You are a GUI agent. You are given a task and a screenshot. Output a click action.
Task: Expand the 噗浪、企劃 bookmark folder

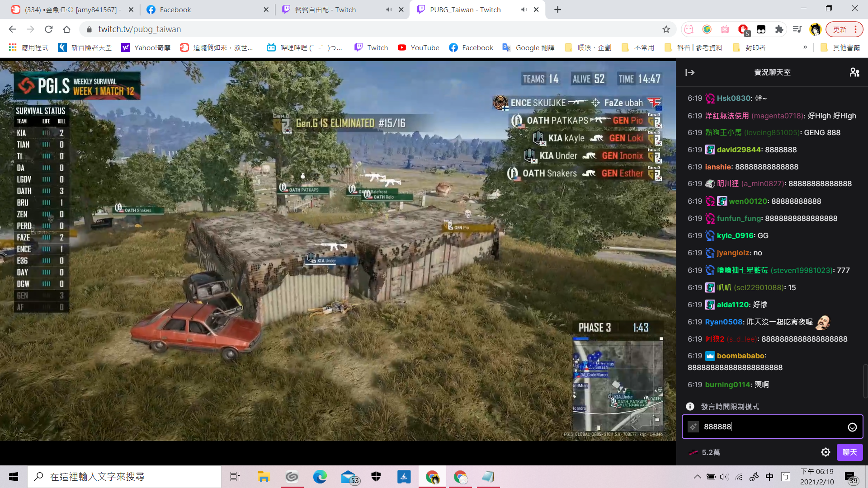pyautogui.click(x=588, y=47)
